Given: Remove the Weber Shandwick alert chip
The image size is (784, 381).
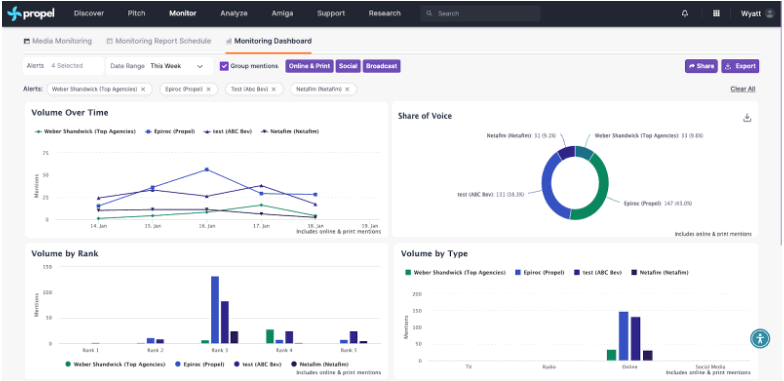Looking at the screenshot, I should 143,89.
